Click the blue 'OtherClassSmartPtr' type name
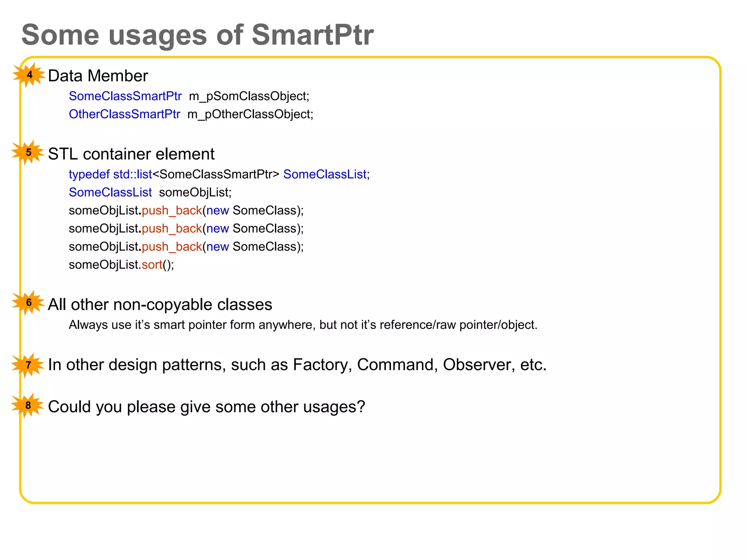Image resolution: width=747 pixels, height=560 pixels. pyautogui.click(x=124, y=114)
